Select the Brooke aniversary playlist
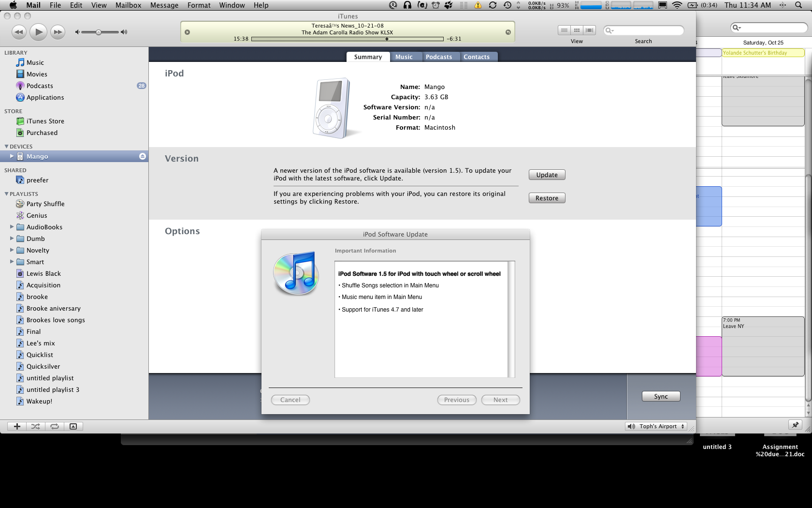The height and width of the screenshot is (508, 812). tap(74, 308)
